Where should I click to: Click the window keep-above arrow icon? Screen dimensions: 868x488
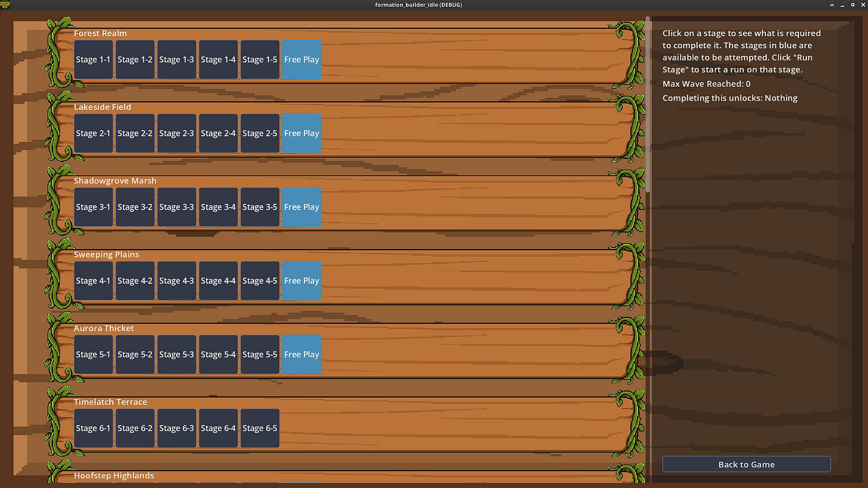click(x=832, y=5)
